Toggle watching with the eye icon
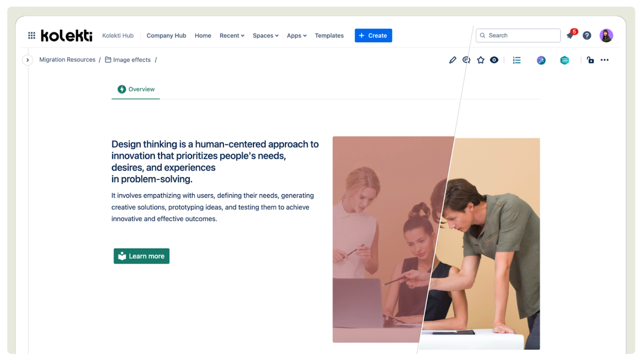The image size is (644, 362). [494, 60]
